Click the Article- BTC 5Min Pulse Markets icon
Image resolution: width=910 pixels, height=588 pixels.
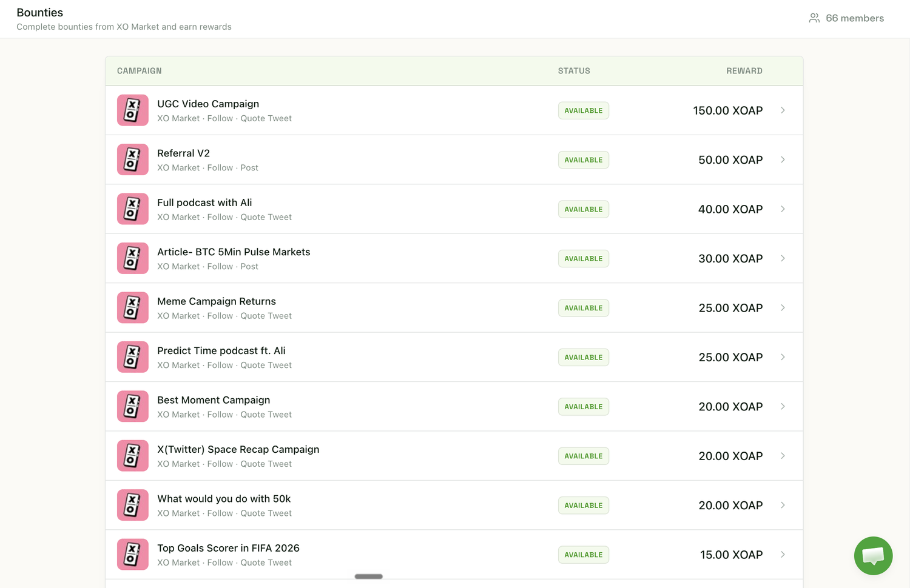pyautogui.click(x=133, y=258)
